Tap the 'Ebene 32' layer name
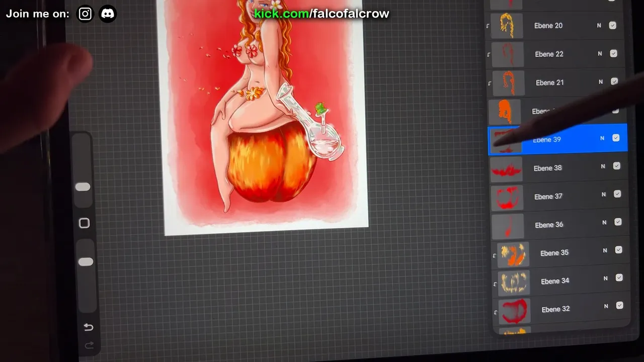This screenshot has height=362, width=644. point(555,309)
